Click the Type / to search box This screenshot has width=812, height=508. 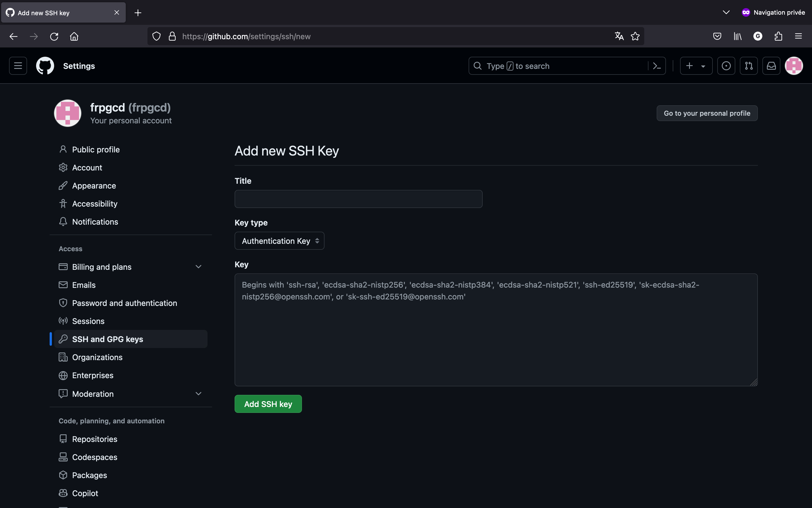(x=558, y=66)
